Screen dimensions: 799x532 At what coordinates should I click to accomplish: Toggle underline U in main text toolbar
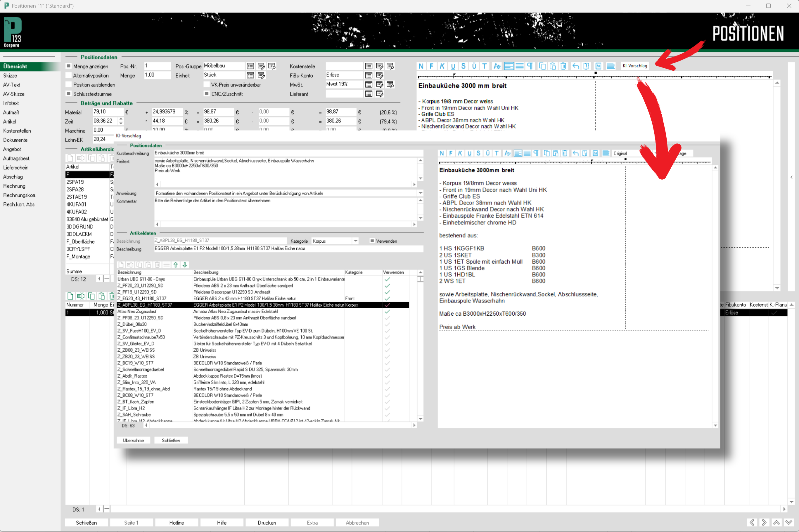click(x=453, y=66)
